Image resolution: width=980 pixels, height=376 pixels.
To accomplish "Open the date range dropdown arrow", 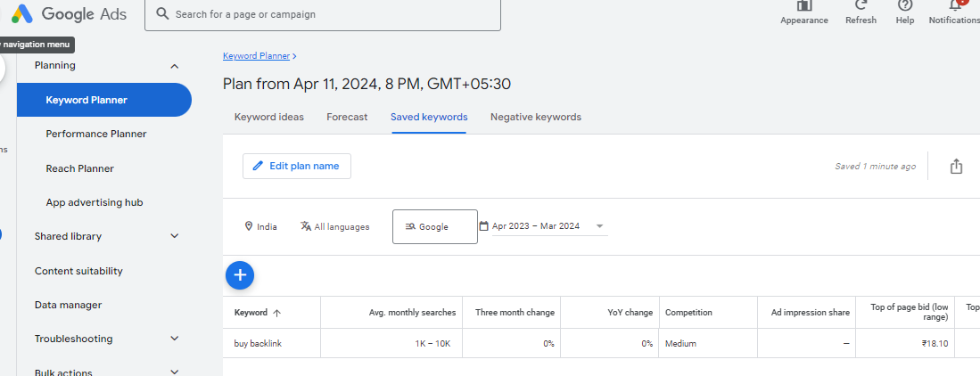I will tap(600, 226).
